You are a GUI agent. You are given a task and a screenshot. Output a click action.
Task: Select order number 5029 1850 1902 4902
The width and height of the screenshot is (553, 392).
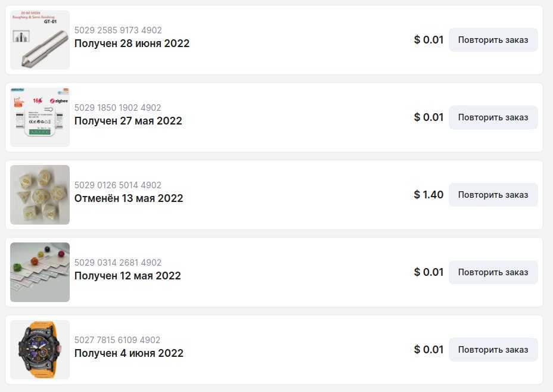coord(117,107)
